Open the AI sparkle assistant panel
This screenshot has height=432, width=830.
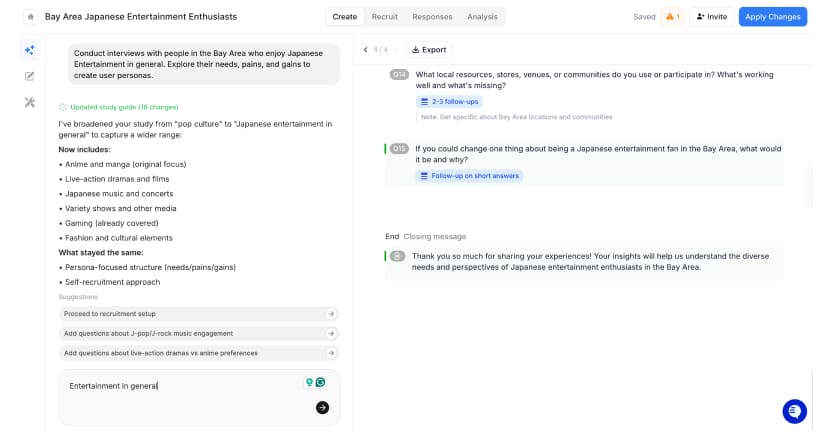pos(30,50)
